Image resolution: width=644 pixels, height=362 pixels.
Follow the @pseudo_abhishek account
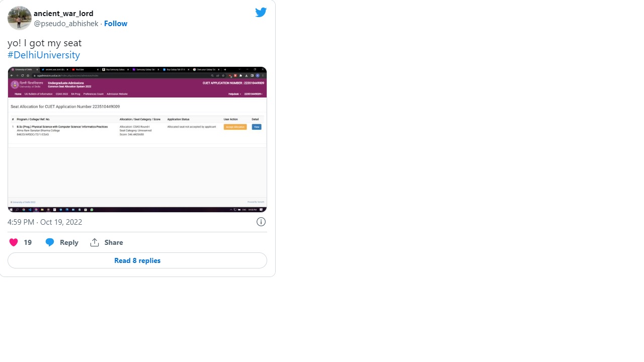tap(116, 24)
